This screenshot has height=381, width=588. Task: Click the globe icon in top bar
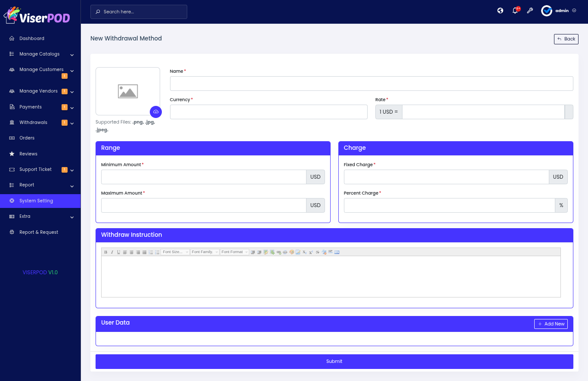point(500,11)
